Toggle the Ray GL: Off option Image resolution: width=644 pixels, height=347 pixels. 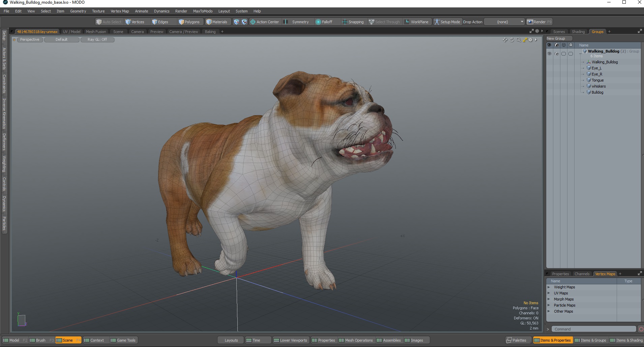[x=97, y=40]
